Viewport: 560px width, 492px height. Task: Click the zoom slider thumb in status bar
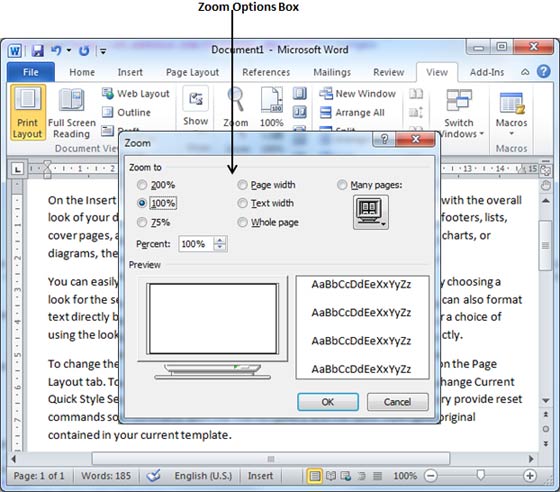click(481, 475)
